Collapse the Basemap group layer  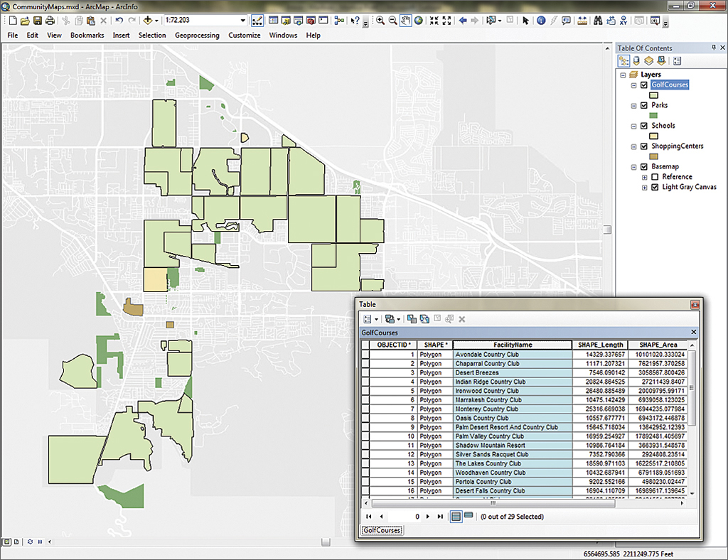634,167
